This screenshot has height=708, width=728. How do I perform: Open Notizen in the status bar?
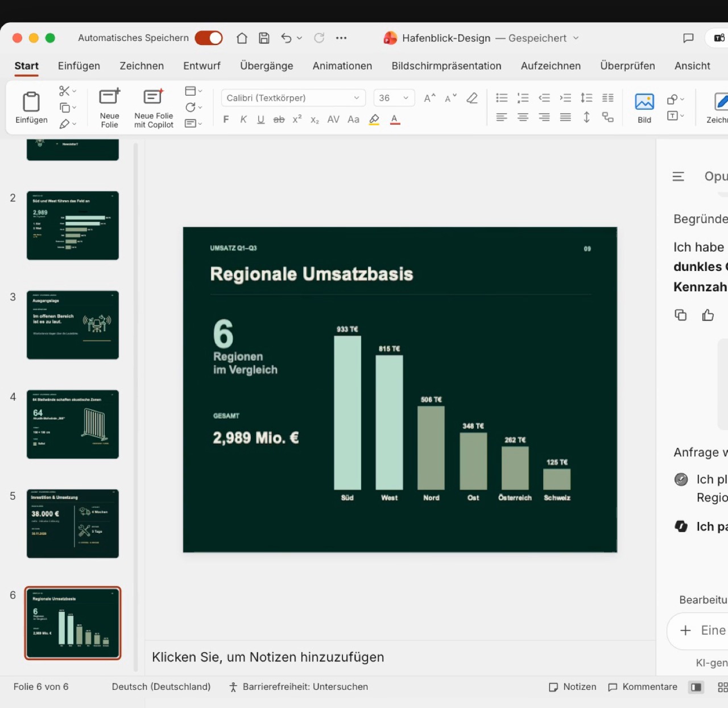click(x=572, y=687)
